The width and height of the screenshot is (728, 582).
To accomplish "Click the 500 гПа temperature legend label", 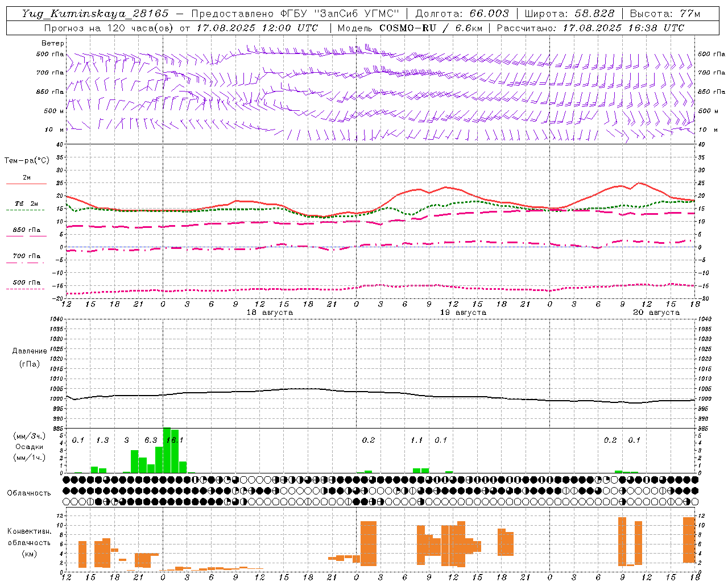I will [27, 282].
